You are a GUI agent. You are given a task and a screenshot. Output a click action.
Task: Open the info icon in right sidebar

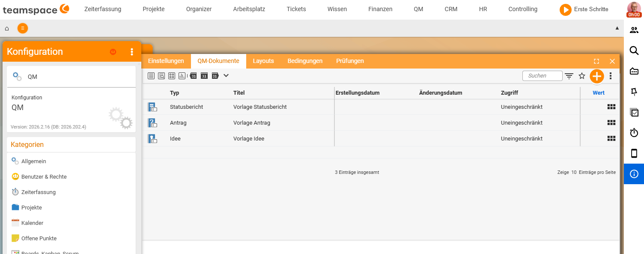(634, 174)
